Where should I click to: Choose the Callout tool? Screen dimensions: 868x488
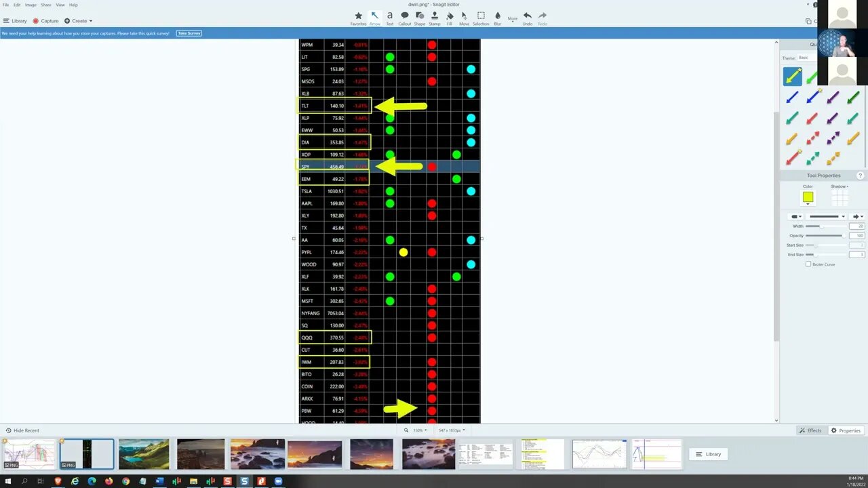[405, 18]
